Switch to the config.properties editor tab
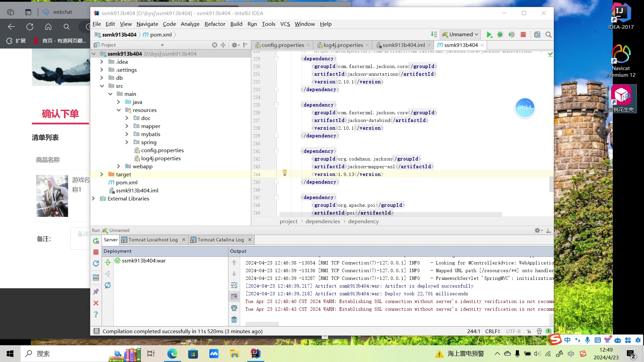 point(282,45)
